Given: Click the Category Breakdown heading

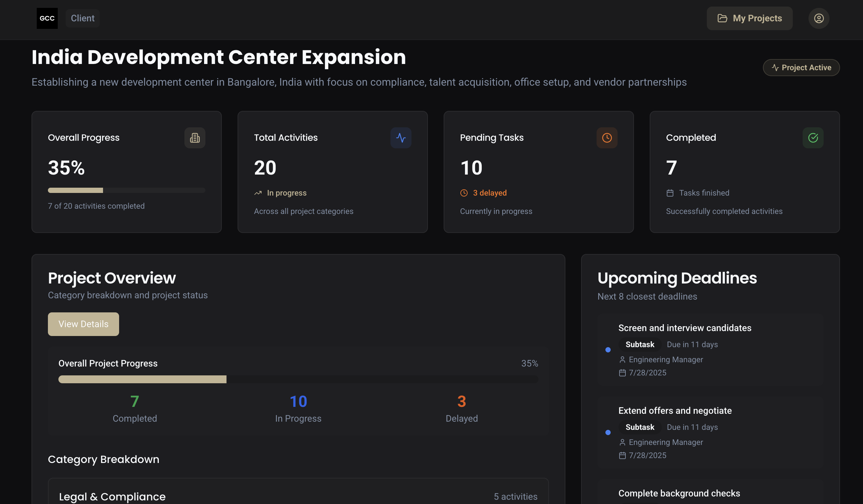Looking at the screenshot, I should pos(103,459).
